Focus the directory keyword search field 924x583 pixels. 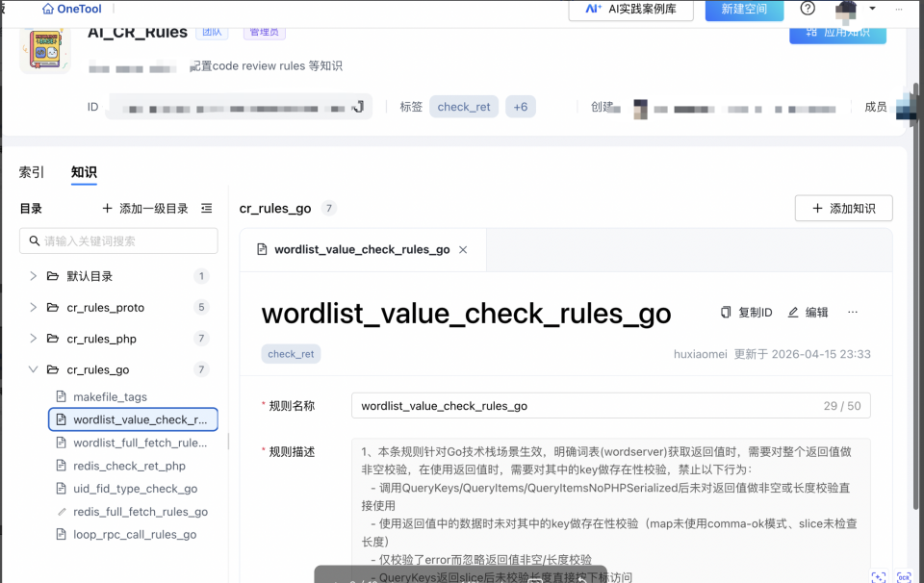[118, 241]
